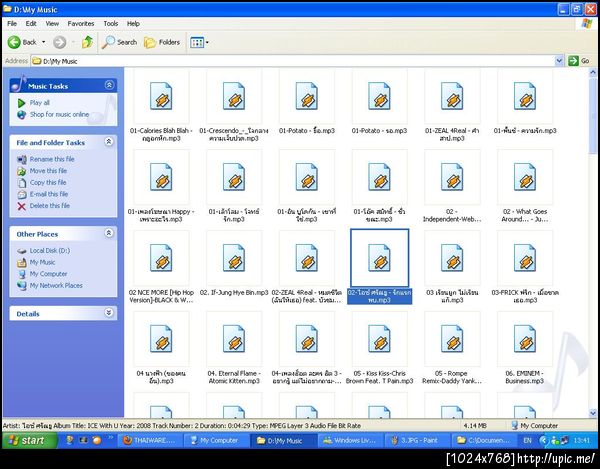Expand the address bar dropdown arrow
Screen dimensions: 600x469
click(x=559, y=61)
